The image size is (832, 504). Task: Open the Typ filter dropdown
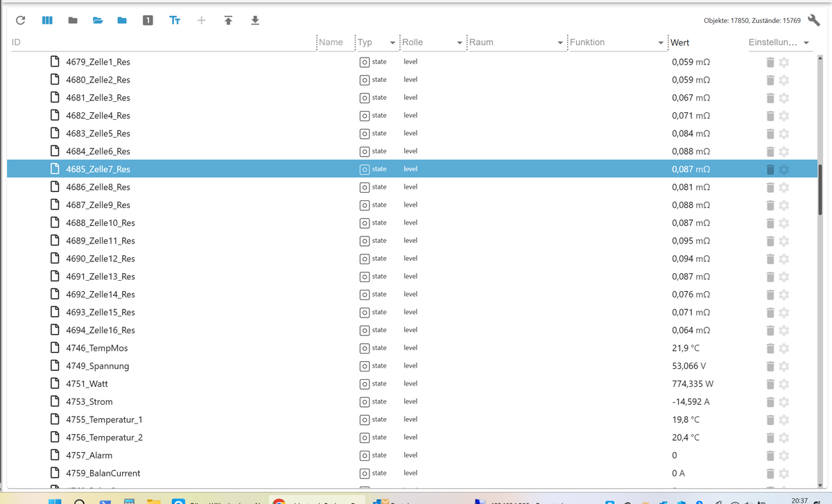pyautogui.click(x=392, y=43)
